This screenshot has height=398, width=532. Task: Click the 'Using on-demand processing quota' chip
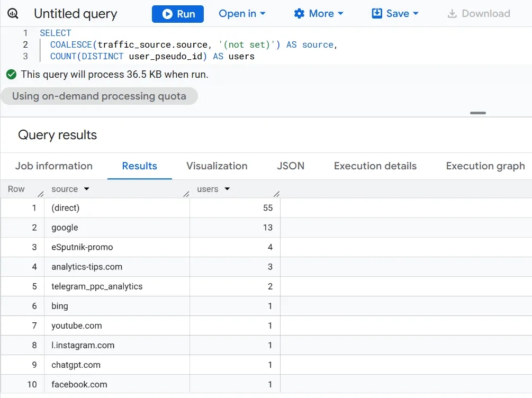click(100, 96)
